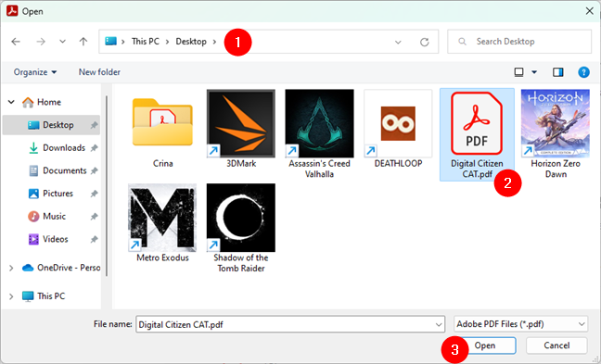Select the DEATHLOOP shortcut
Viewport: 601px width, 364px height.
(x=398, y=130)
